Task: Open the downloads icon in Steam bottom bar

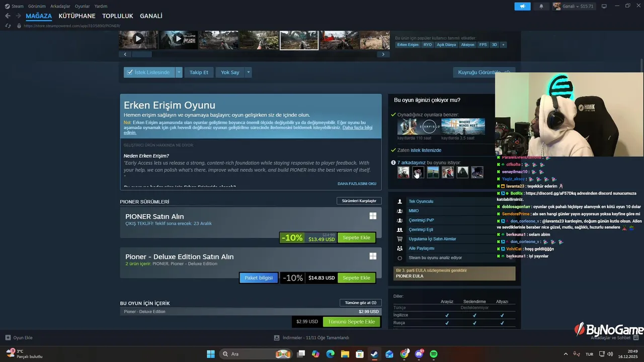Action: coord(277,338)
